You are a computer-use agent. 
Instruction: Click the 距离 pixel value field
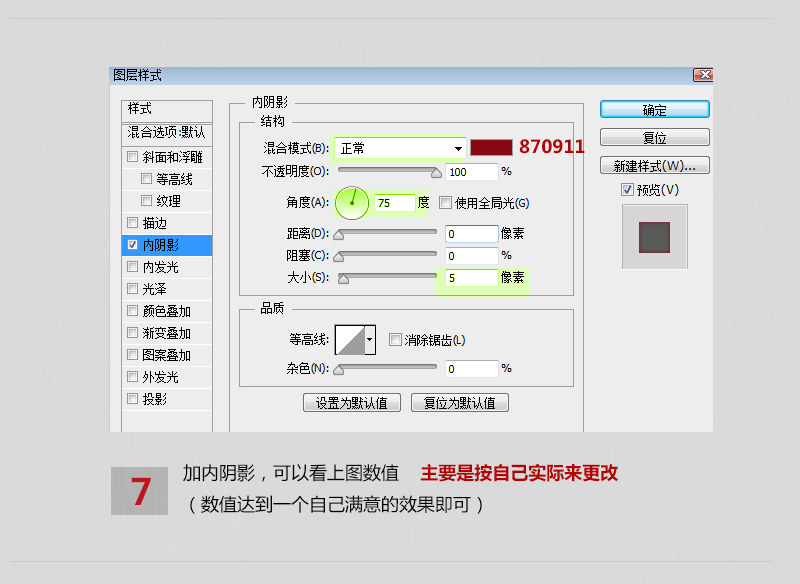click(471, 234)
